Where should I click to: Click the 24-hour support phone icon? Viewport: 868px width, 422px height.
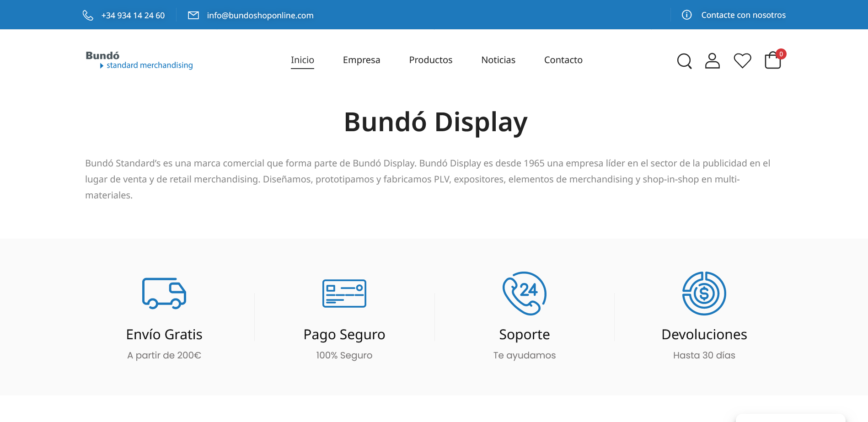tap(525, 294)
